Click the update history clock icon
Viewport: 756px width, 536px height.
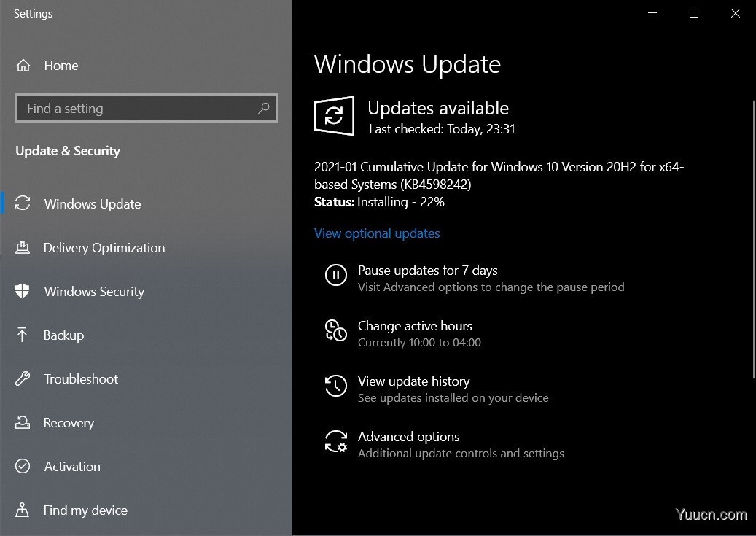coord(336,386)
